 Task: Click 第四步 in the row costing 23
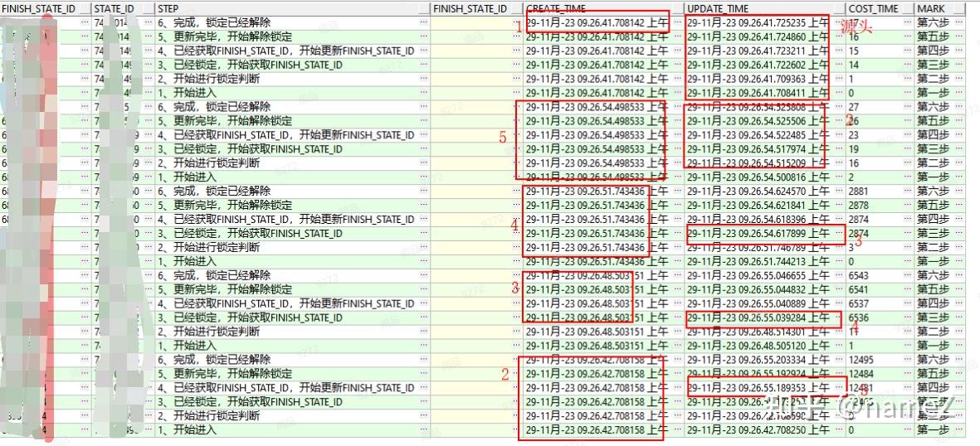(934, 135)
